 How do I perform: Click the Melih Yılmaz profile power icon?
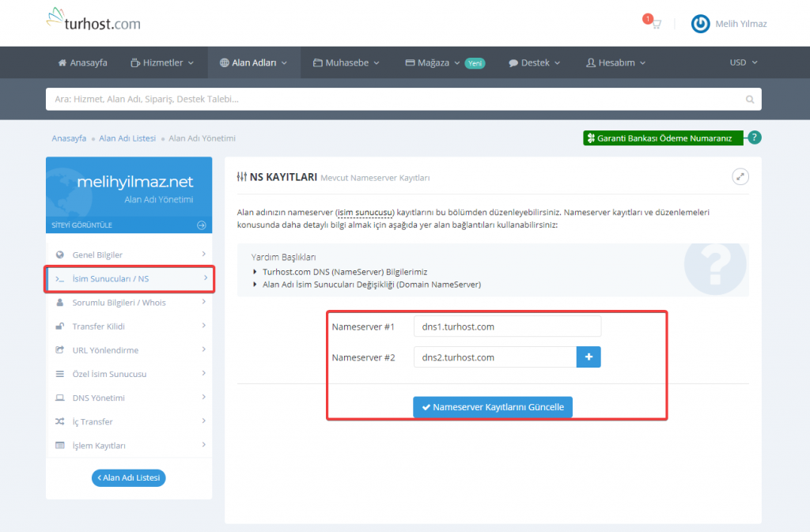coord(700,24)
